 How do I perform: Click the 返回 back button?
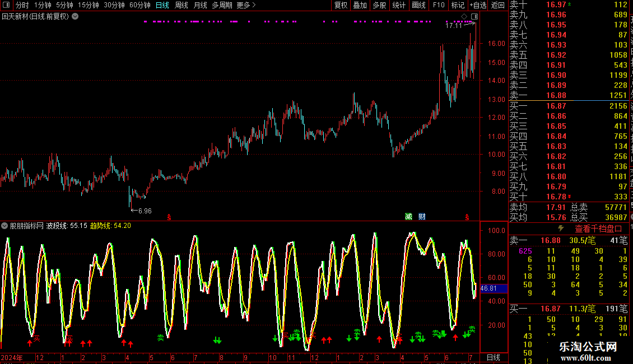(x=498, y=5)
